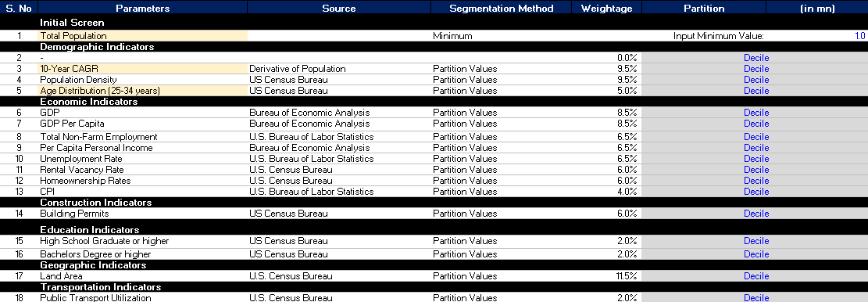Viewport: 868px width, 302px height.
Task: Select the Minimum segmentation method cell
Action: 502,36
